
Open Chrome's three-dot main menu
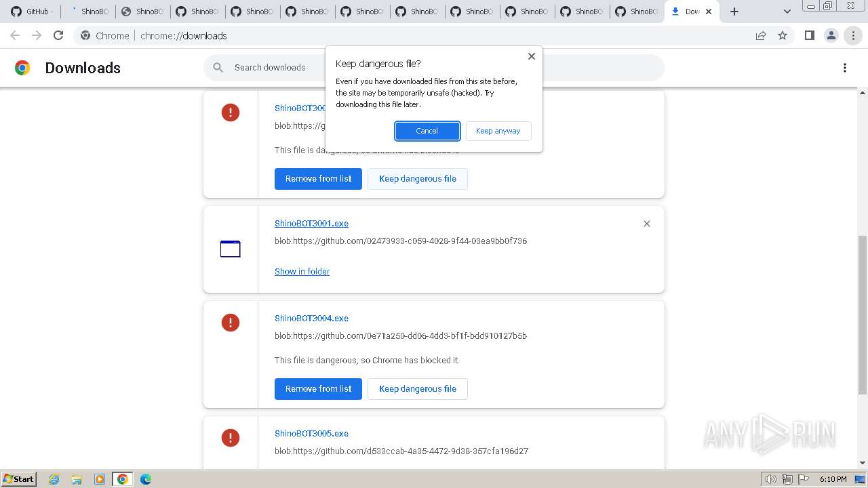pyautogui.click(x=853, y=36)
